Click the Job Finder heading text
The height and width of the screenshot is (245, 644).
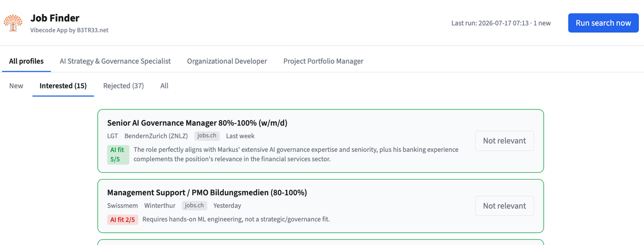(x=55, y=18)
